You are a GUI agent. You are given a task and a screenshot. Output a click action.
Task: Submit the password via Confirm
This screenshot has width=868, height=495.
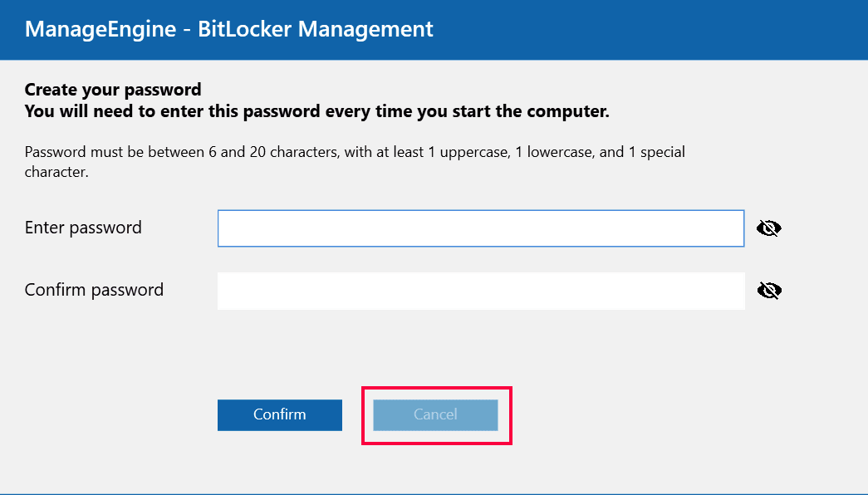279,415
